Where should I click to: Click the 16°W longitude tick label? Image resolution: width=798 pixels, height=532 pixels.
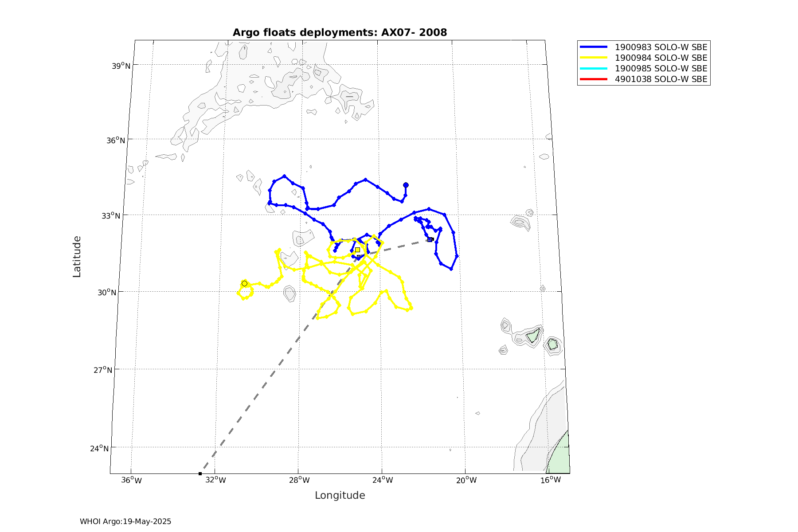click(x=550, y=480)
